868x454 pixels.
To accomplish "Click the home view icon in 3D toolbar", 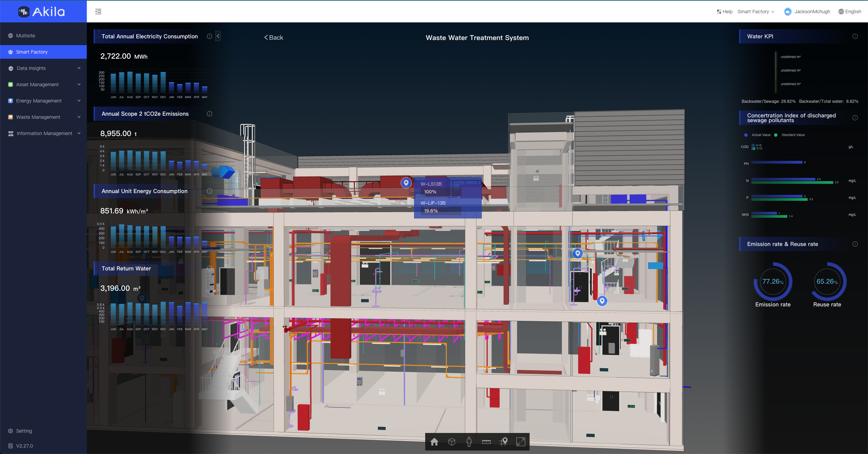I will coord(434,441).
